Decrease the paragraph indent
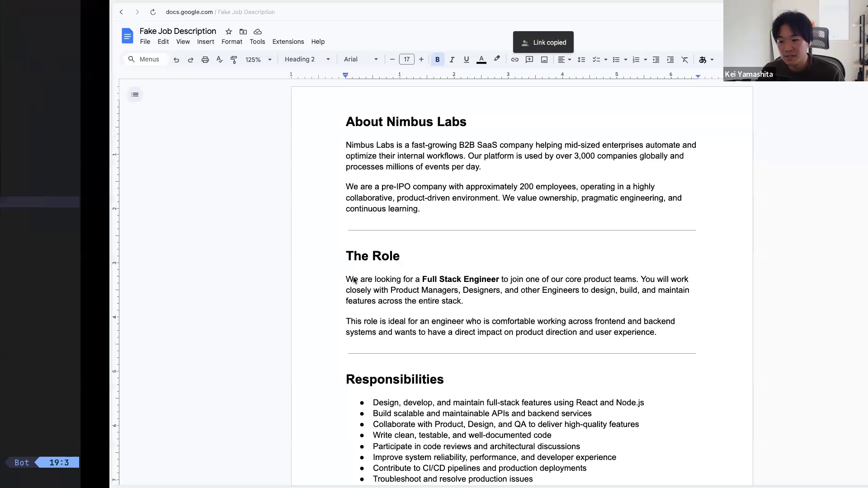Viewport: 868px width, 488px height. 656,60
